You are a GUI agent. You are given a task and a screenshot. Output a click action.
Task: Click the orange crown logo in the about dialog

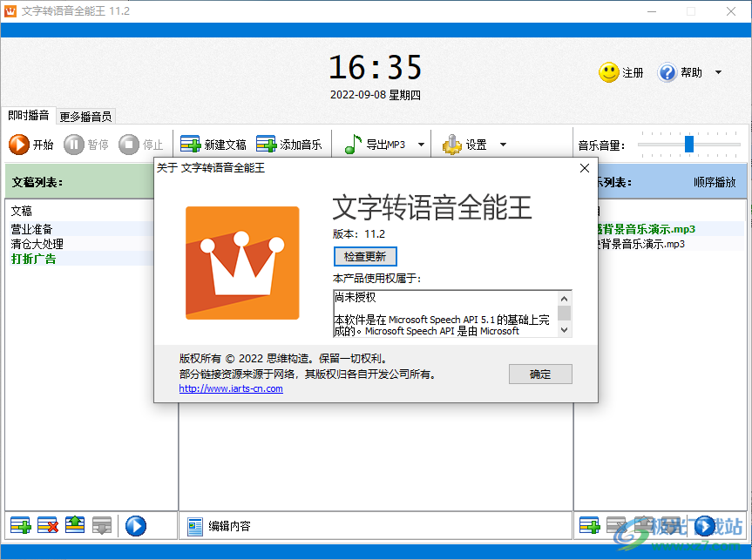coord(242,263)
